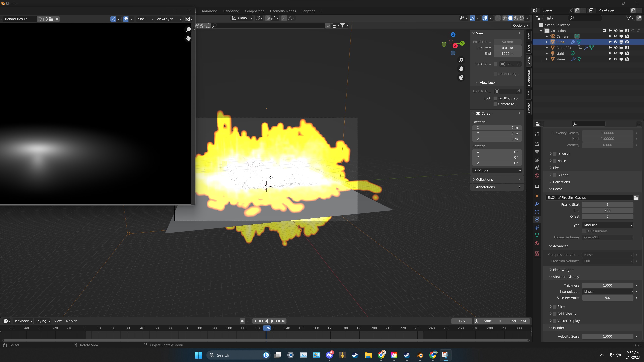
Task: Jump to start of the animation
Action: click(255, 321)
